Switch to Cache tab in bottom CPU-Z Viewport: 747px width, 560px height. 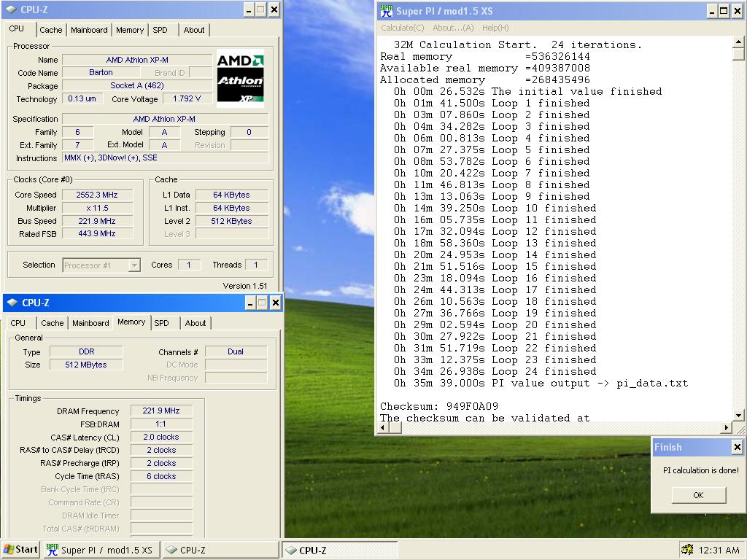pos(53,323)
